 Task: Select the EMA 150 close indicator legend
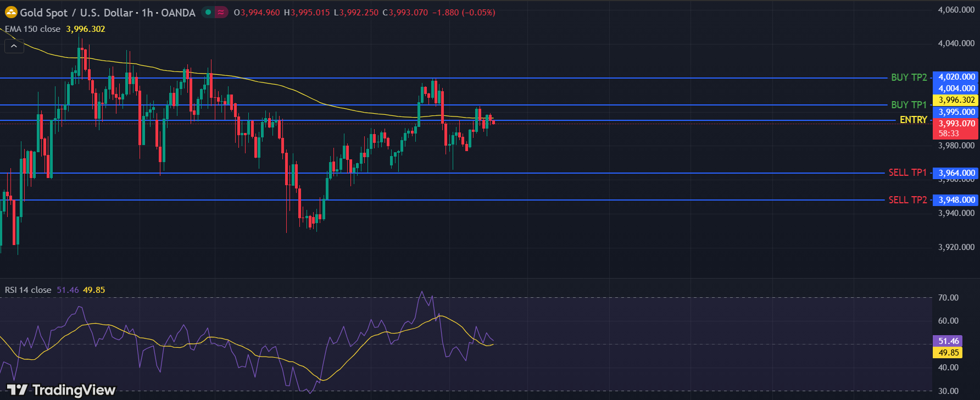pos(33,29)
